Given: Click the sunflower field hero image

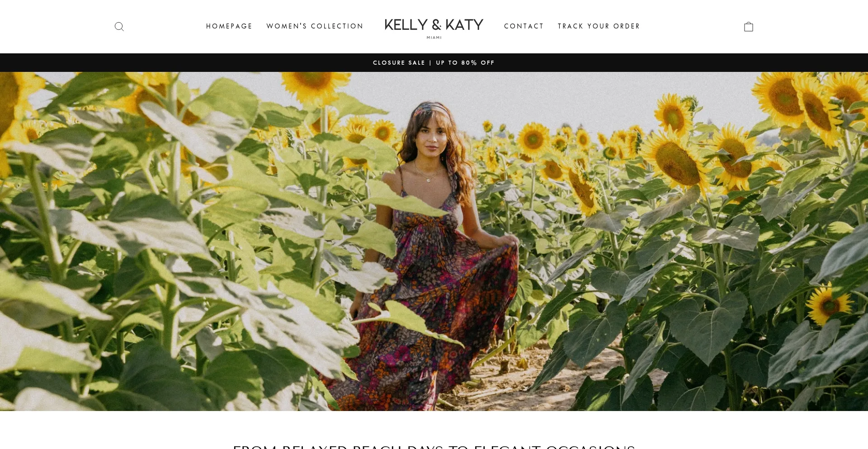Looking at the screenshot, I should [434, 240].
